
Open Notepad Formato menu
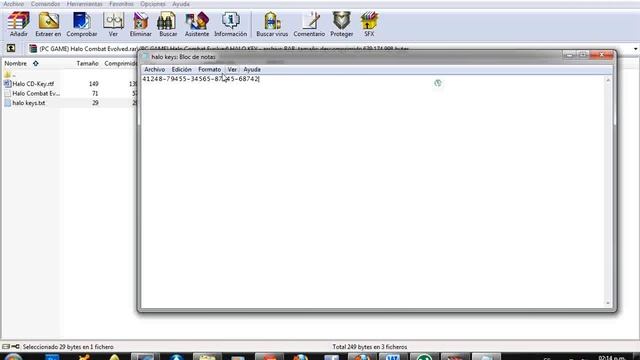(209, 69)
